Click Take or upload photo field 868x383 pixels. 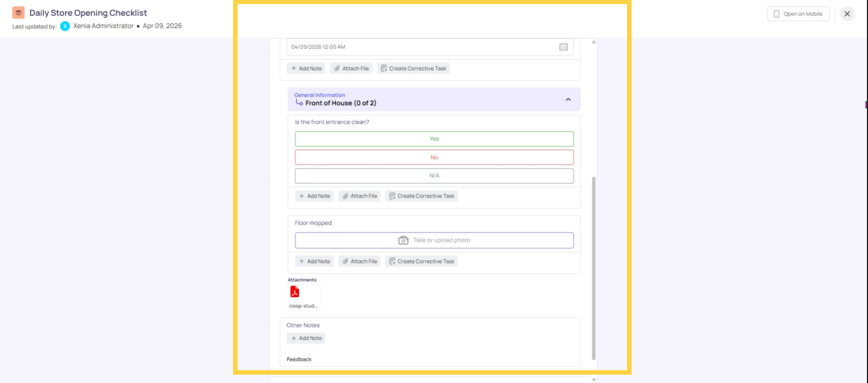(x=434, y=240)
